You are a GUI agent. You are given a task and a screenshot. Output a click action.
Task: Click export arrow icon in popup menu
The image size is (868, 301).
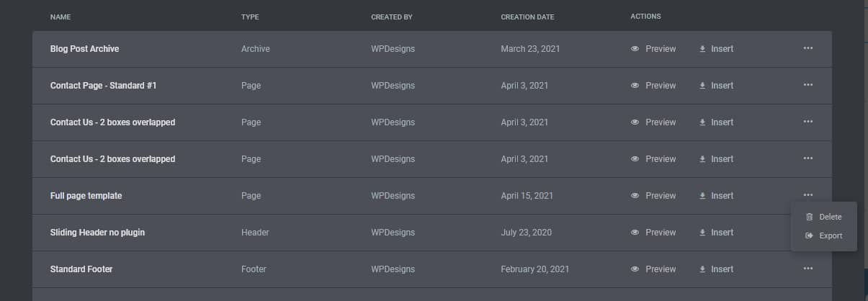[810, 235]
